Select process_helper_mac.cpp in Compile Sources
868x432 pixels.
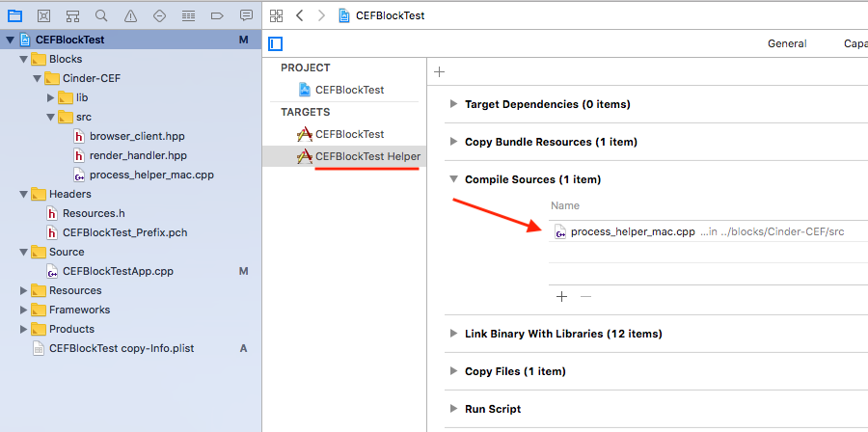click(x=708, y=231)
